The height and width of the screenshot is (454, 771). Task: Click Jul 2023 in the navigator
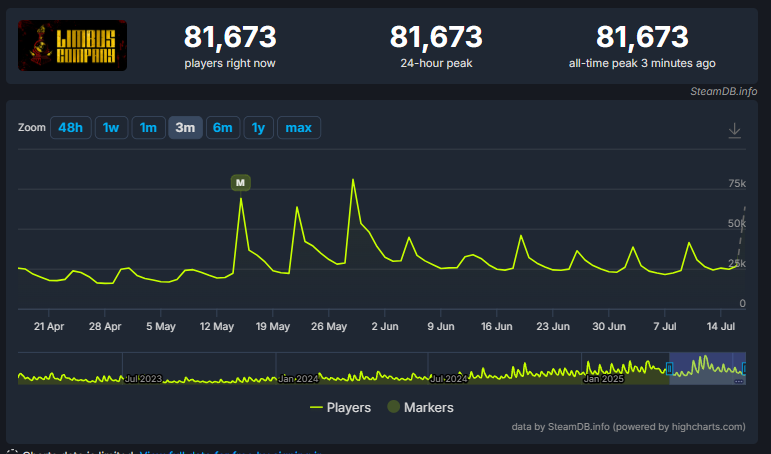[143, 379]
